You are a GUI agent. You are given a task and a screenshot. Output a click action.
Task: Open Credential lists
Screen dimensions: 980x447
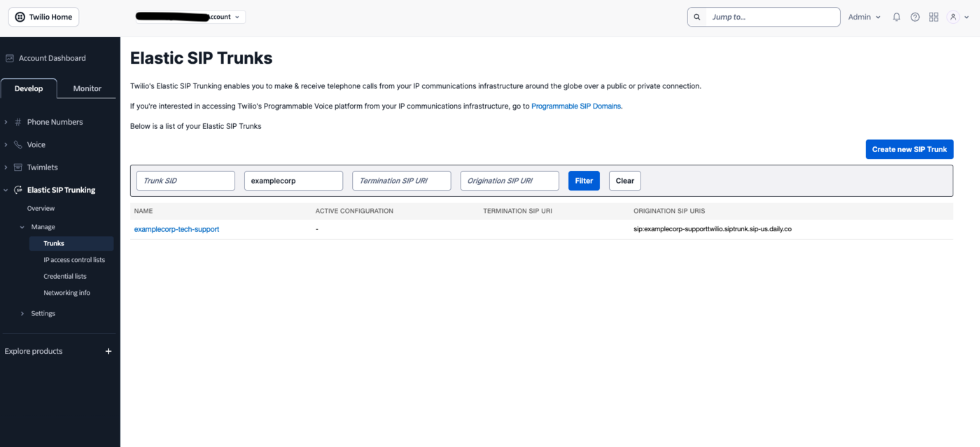(65, 277)
